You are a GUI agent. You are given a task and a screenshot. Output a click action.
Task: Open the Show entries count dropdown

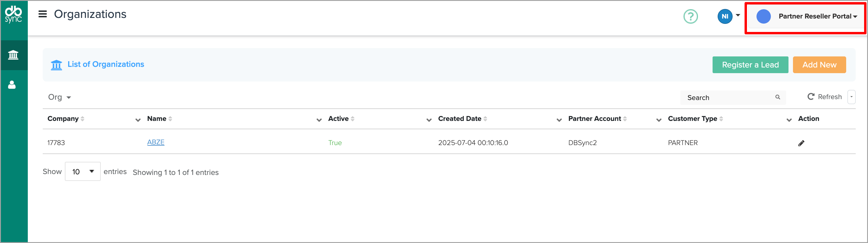[x=82, y=172]
